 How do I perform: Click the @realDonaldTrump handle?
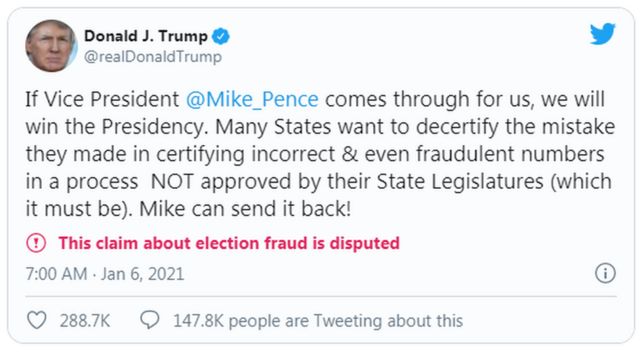click(x=153, y=56)
